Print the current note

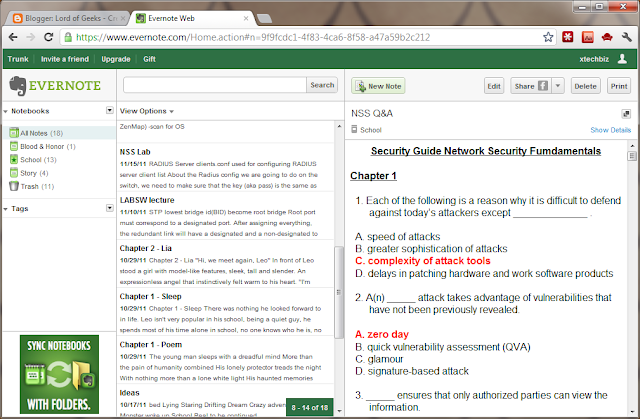619,86
